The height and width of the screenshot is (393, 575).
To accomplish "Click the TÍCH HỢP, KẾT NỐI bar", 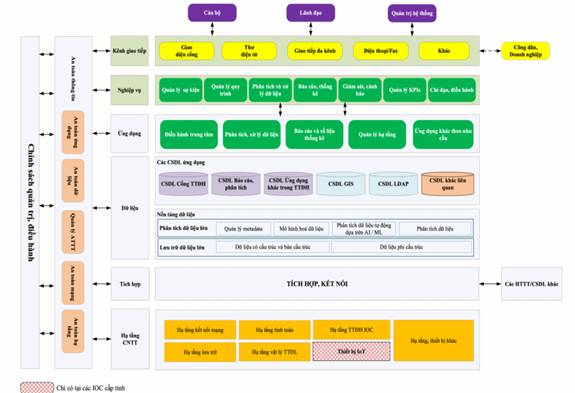I will click(317, 284).
